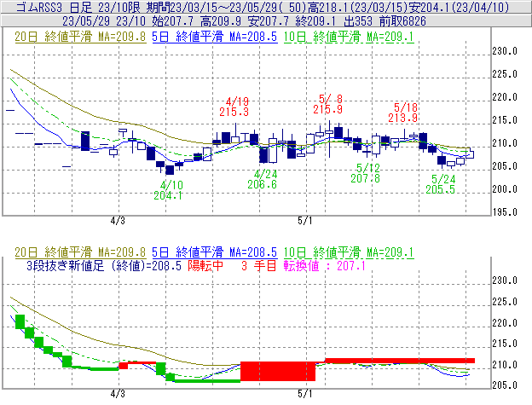
Task: Select the lower chart's 20日 終値平滑 MA=209.8 legend
Action: pyautogui.click(x=80, y=252)
